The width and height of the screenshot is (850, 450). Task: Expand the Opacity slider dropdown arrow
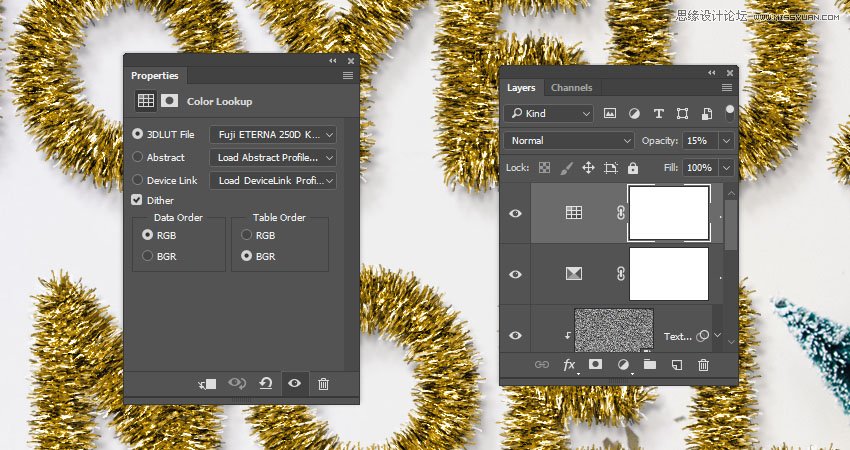[727, 141]
